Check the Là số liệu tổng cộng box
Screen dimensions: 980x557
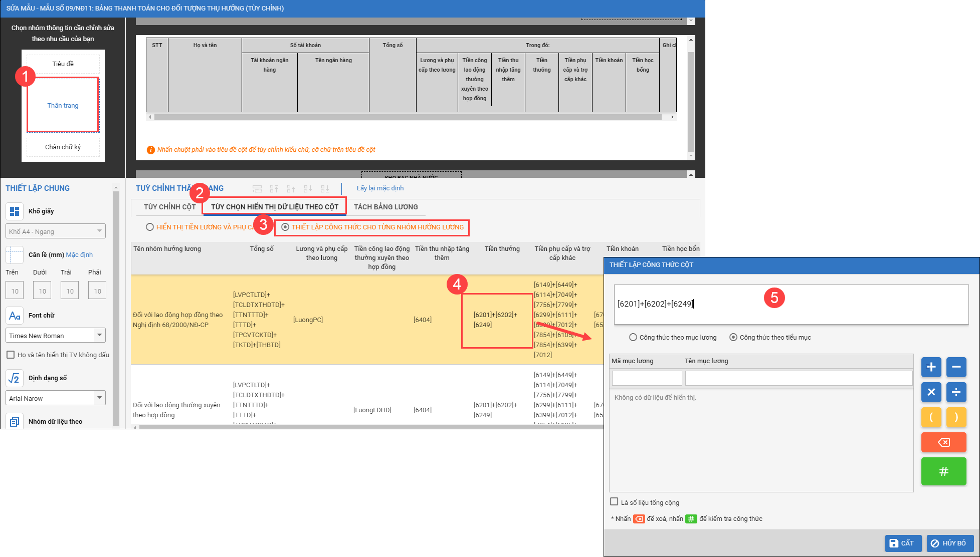[614, 502]
